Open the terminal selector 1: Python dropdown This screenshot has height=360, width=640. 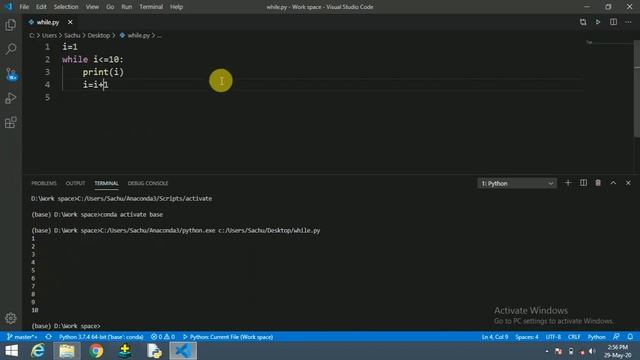(517, 183)
